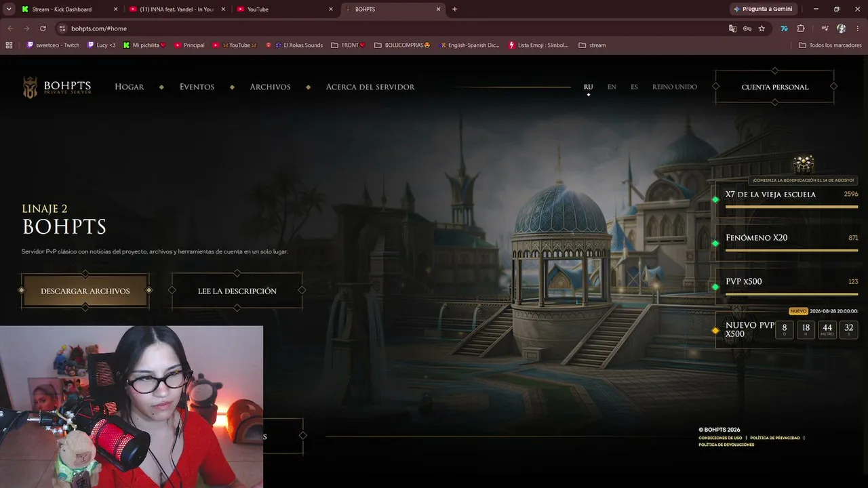868x488 pixels.
Task: Switch site language to ES
Action: (634, 87)
